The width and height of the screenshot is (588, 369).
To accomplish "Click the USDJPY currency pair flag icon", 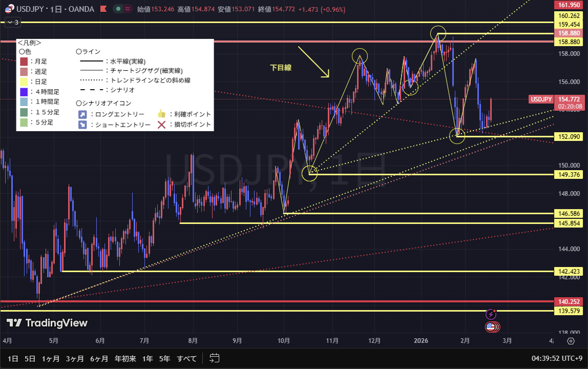I will tap(9, 9).
